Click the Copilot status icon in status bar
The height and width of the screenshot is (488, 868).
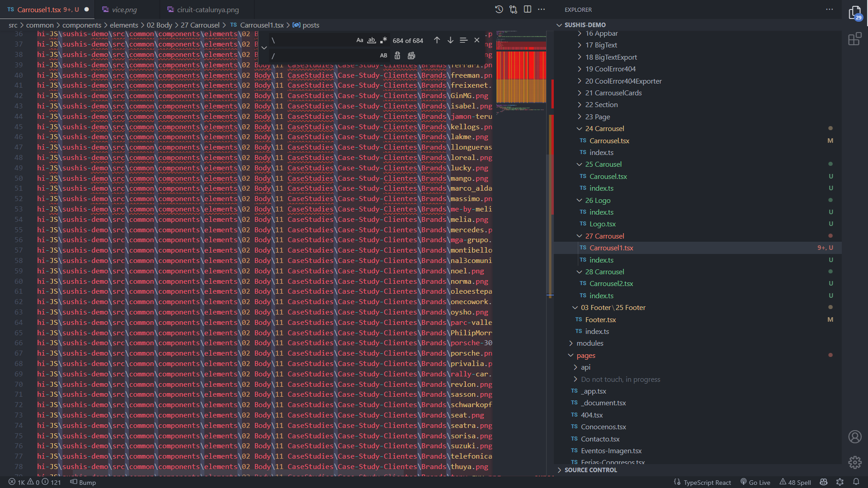pos(823,482)
